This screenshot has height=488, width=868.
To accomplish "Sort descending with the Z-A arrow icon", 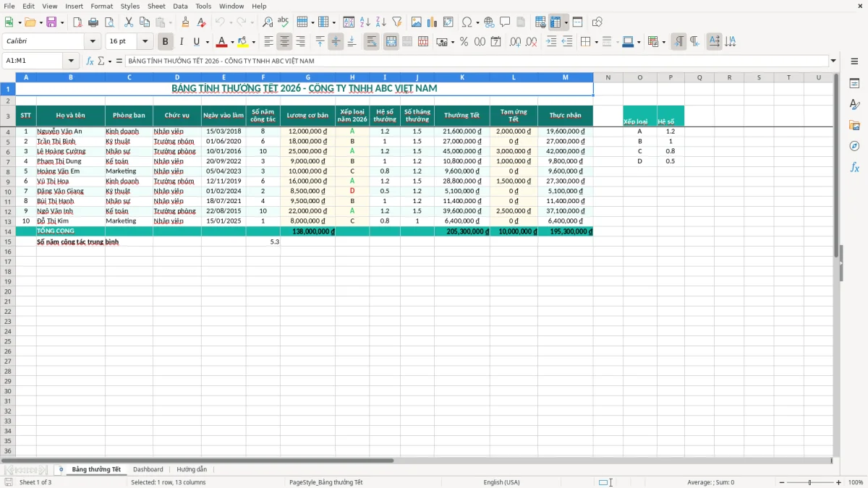I will 380,22.
